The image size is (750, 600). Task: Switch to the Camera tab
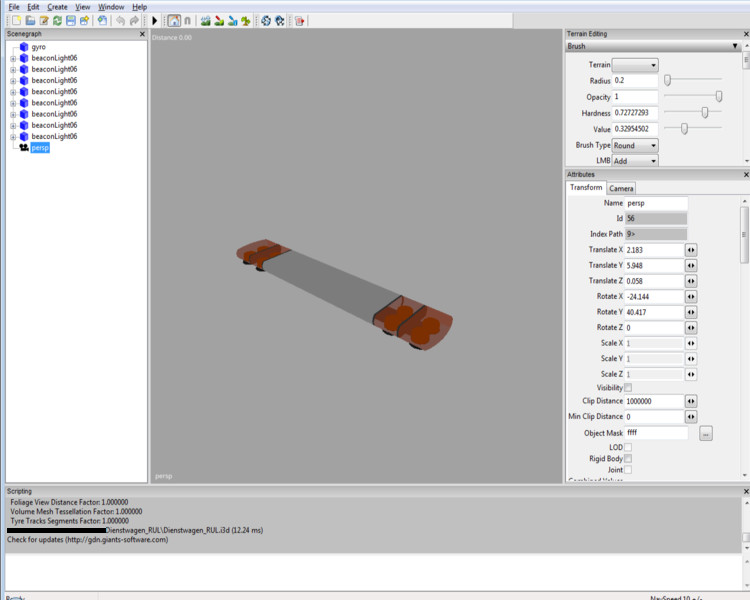pyautogui.click(x=621, y=188)
